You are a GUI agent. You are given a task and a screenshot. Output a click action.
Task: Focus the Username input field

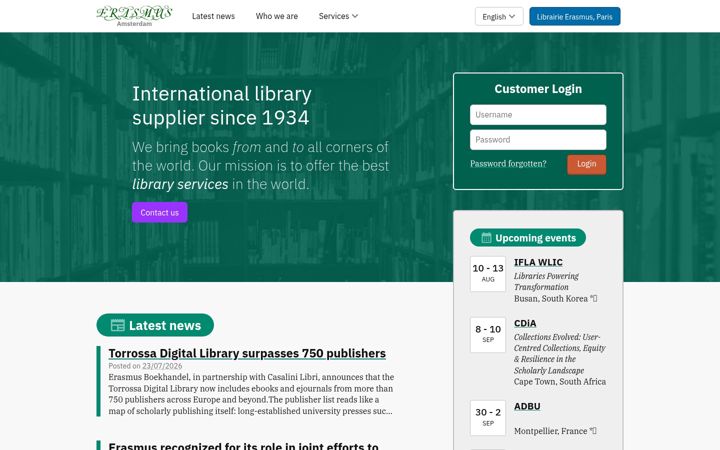click(x=538, y=115)
